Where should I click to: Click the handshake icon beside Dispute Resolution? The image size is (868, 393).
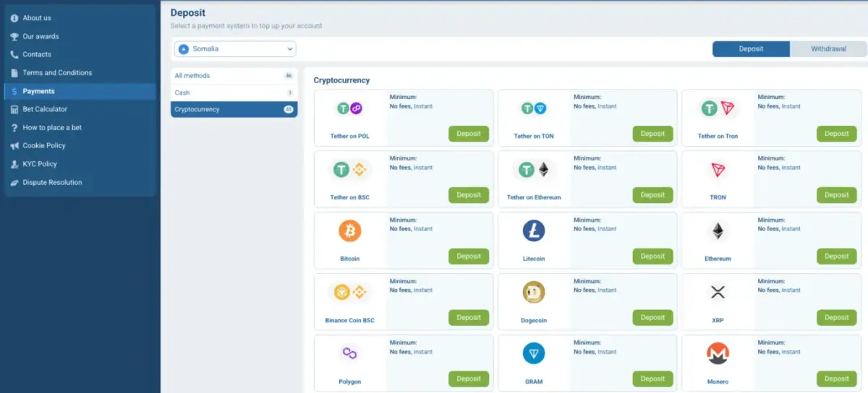14,183
